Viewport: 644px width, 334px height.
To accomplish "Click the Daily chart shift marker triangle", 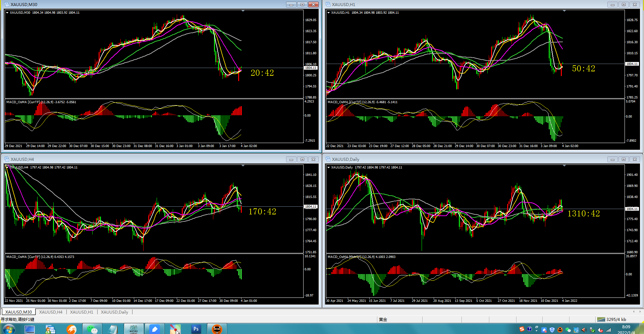I will pos(564,166).
